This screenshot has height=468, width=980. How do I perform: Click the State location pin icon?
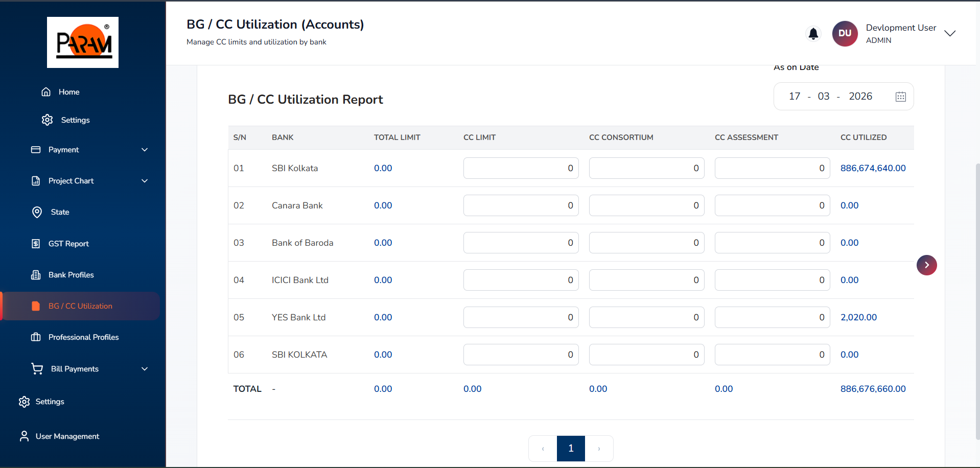(x=37, y=212)
